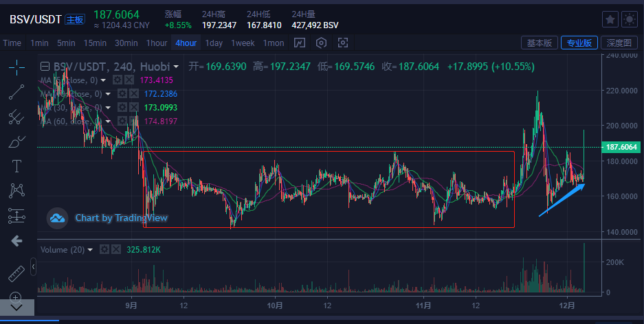
Task: Select the trend line drawing tool
Action: click(16, 92)
